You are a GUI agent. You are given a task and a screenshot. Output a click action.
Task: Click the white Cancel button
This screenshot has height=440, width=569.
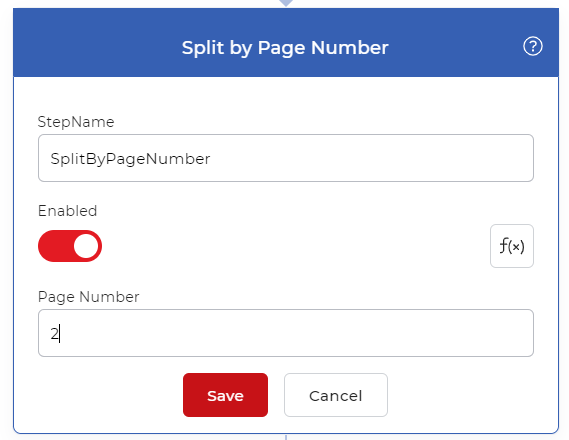[x=336, y=395]
